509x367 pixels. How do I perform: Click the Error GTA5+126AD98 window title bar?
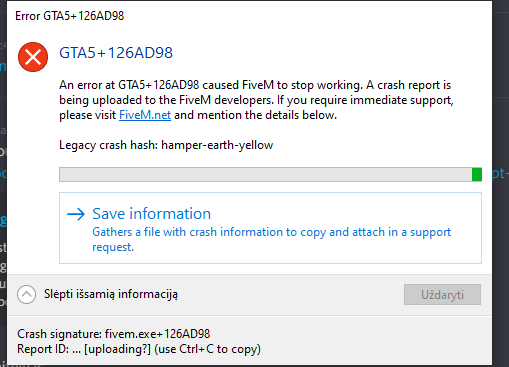(249, 16)
